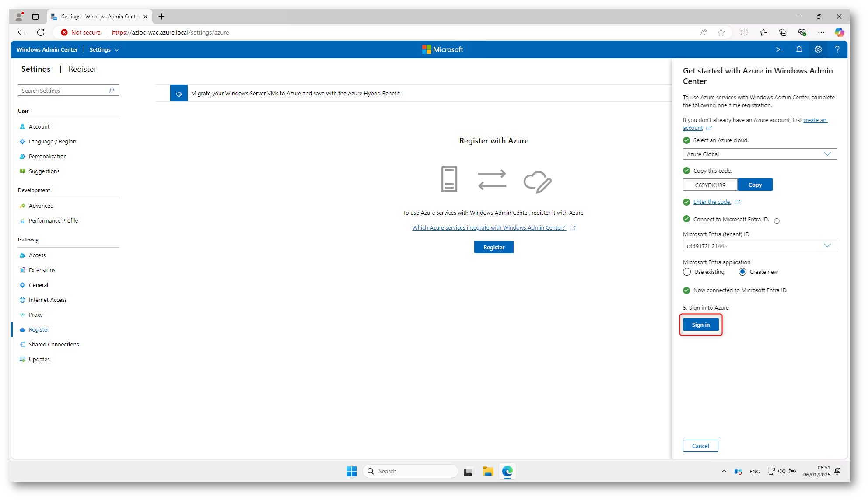Image resolution: width=868 pixels, height=500 pixels.
Task: Select the Use existing radio button
Action: (x=687, y=272)
